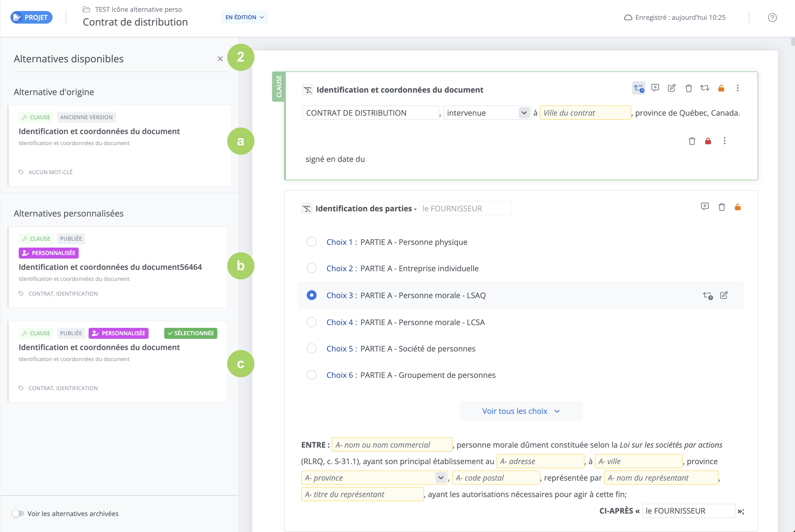The image size is (795, 532).
Task: Close the Alternatives disponibles panel
Action: [x=220, y=59]
